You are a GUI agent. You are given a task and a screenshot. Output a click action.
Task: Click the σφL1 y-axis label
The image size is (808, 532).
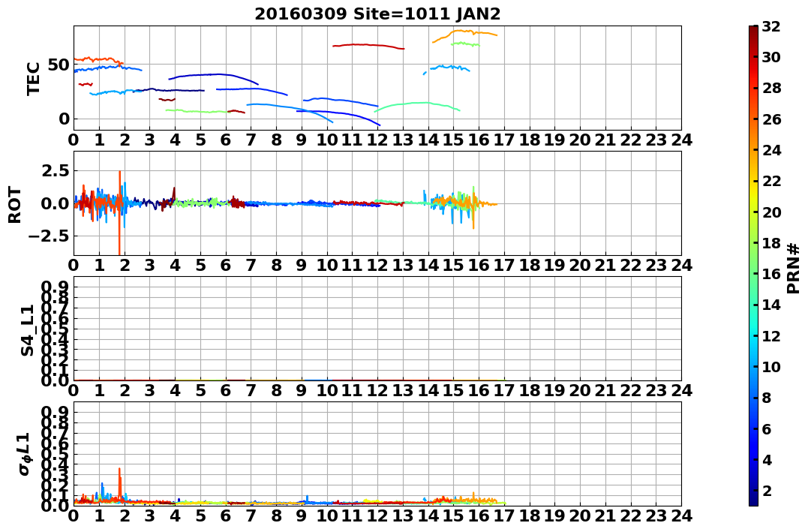click(24, 454)
